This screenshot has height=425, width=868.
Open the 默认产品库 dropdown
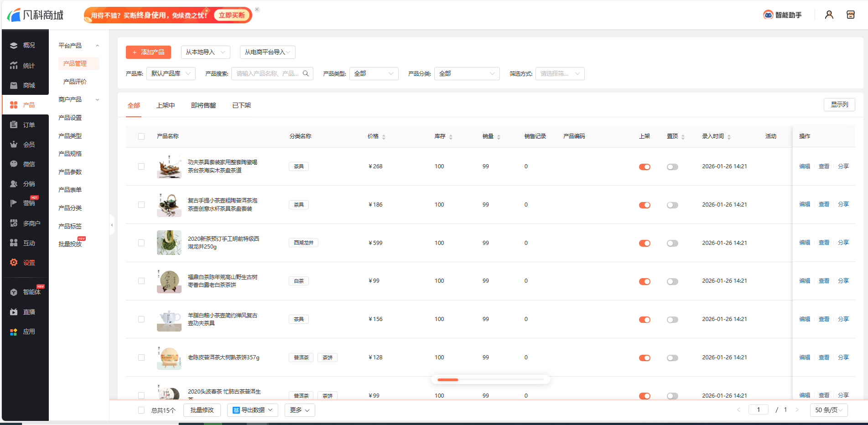(171, 73)
